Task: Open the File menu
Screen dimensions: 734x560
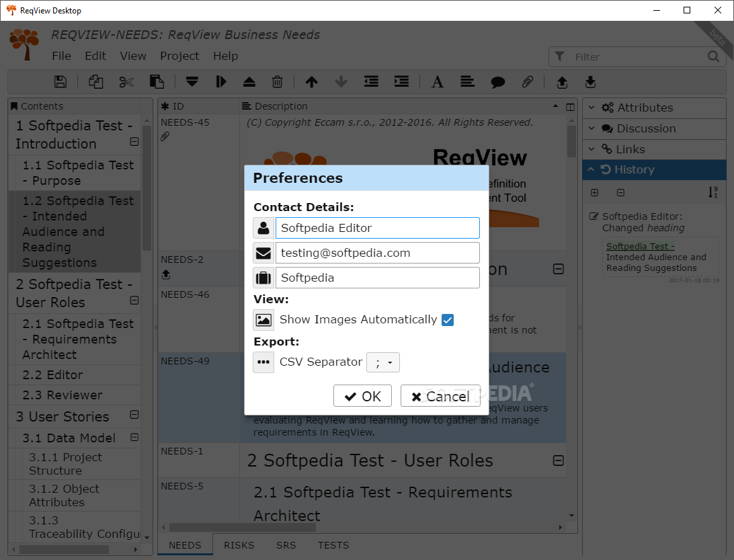Action: point(61,56)
